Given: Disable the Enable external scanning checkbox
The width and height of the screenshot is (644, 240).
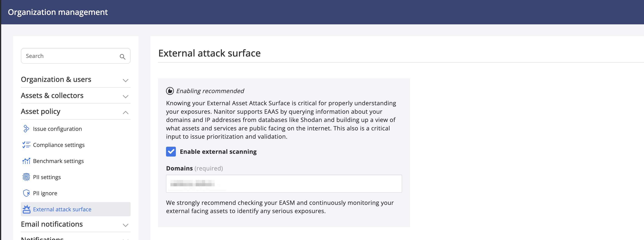Looking at the screenshot, I should click(x=171, y=152).
